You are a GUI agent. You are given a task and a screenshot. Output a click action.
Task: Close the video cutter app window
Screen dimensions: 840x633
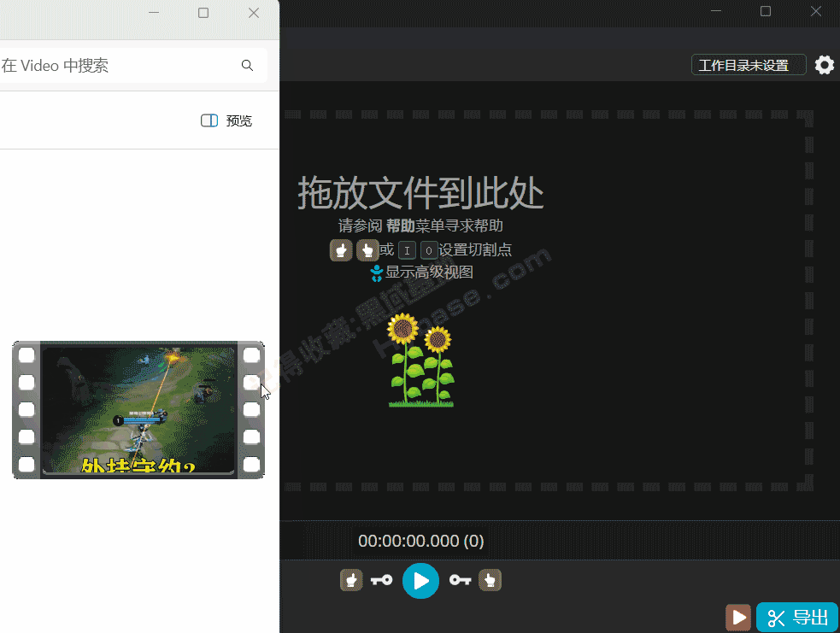point(815,11)
